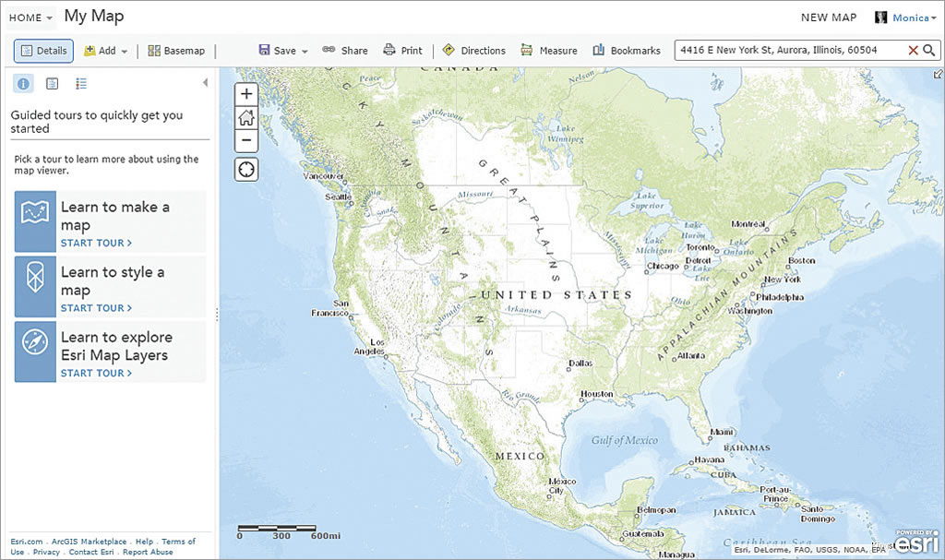Zoom in with the plus button
The height and width of the screenshot is (560, 945).
click(245, 94)
